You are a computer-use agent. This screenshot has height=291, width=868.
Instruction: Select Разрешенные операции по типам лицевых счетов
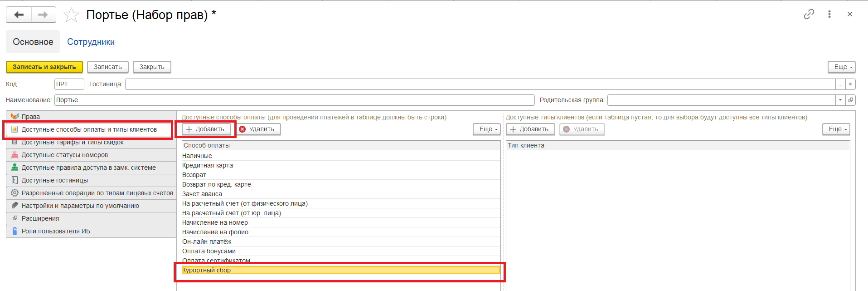91,193
